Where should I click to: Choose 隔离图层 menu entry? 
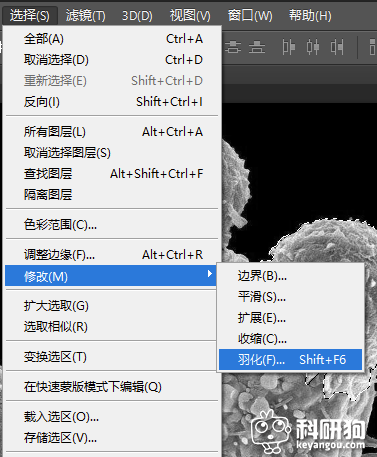(113, 195)
